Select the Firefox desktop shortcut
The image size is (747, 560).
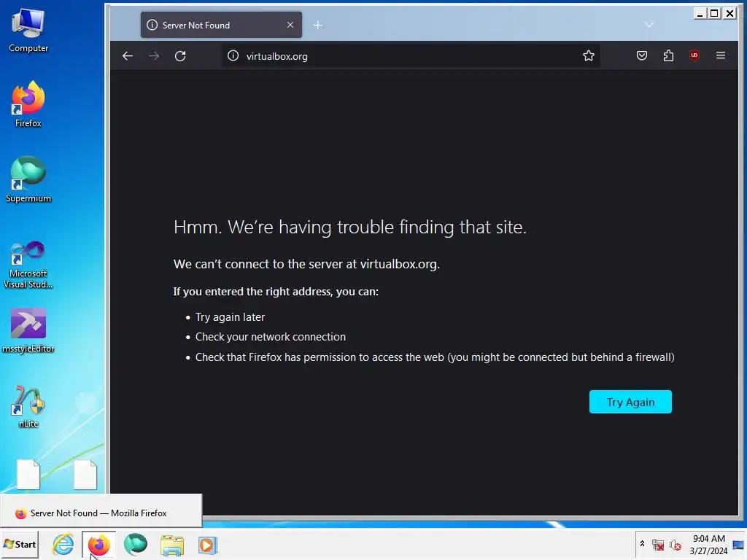point(28,104)
